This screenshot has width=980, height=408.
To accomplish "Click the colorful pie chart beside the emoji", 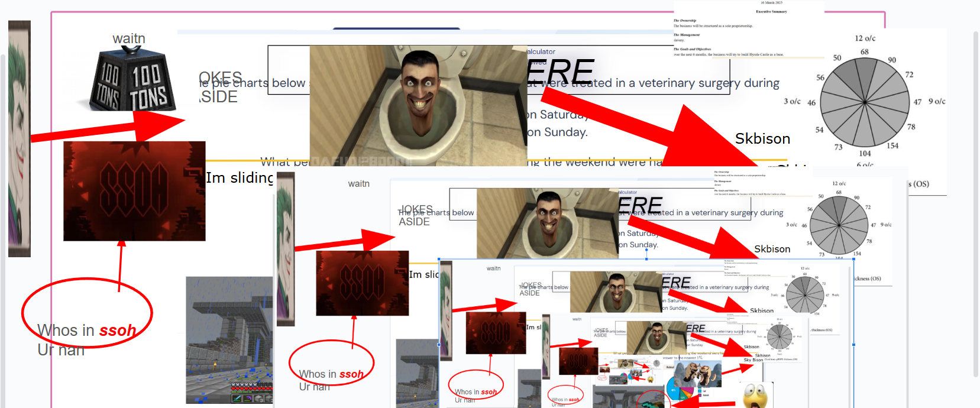I will [680, 391].
